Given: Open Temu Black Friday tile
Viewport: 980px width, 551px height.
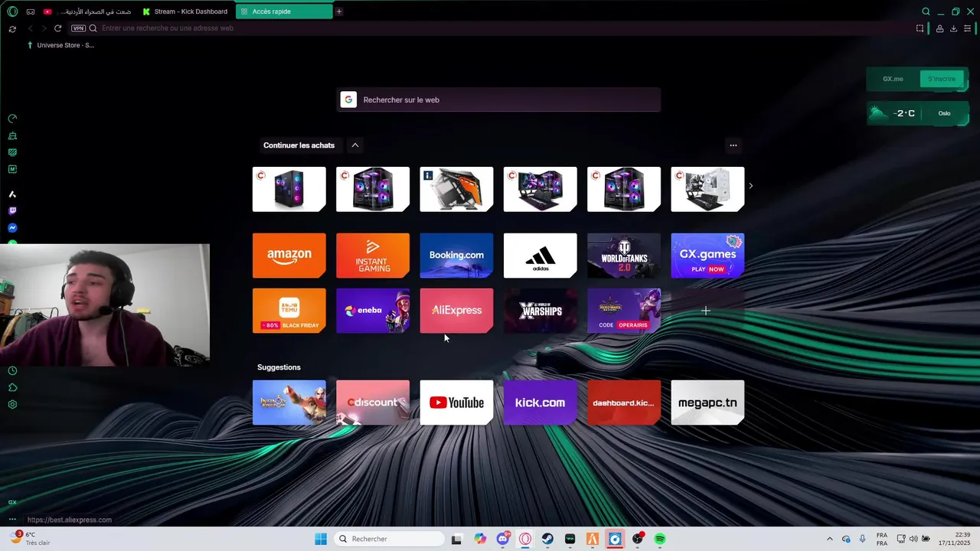Looking at the screenshot, I should coord(289,311).
